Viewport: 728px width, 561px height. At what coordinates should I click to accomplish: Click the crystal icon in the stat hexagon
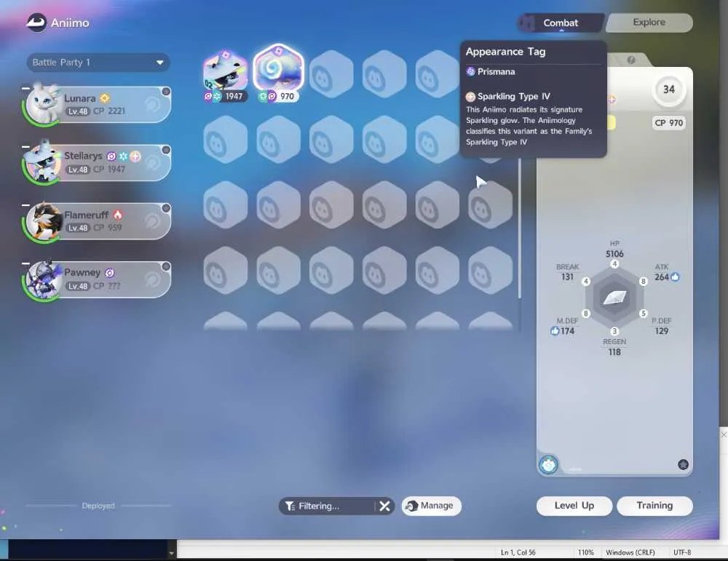pyautogui.click(x=614, y=298)
